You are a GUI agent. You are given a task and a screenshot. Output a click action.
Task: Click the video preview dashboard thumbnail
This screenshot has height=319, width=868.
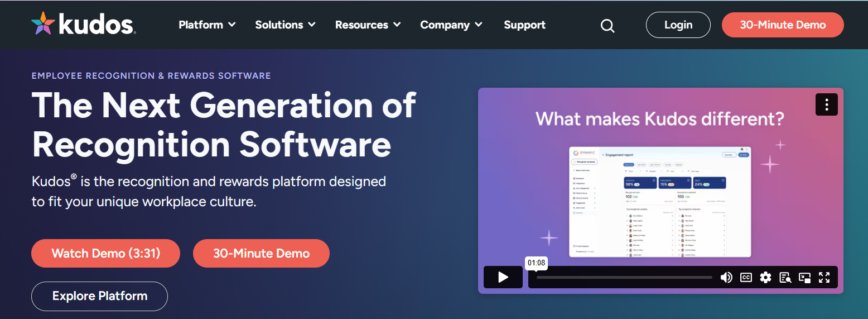click(x=660, y=202)
